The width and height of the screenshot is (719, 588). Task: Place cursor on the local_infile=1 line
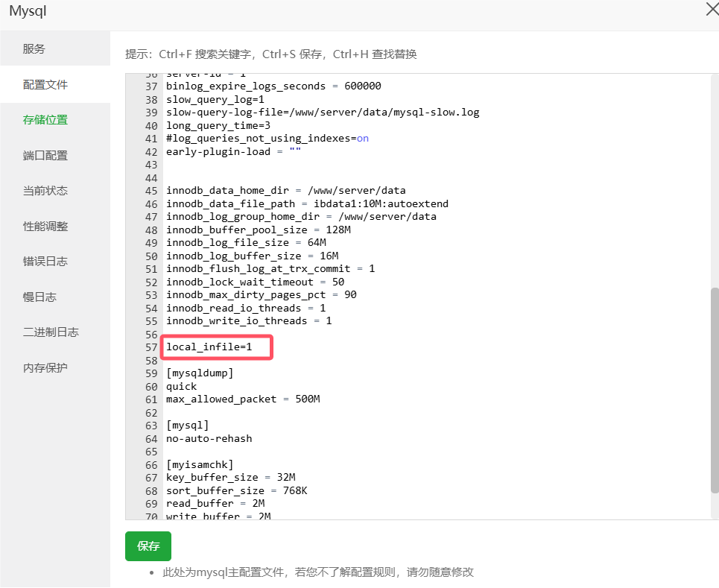tap(209, 347)
